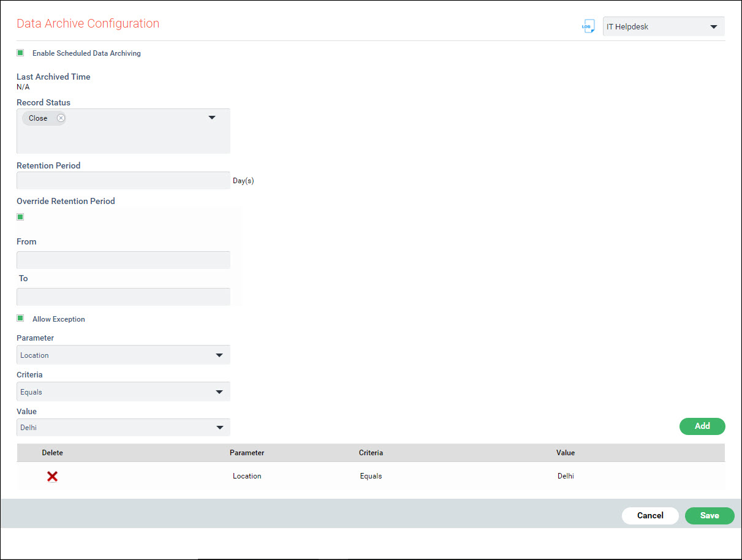
Task: Click the Retention Period days field
Action: (x=123, y=180)
